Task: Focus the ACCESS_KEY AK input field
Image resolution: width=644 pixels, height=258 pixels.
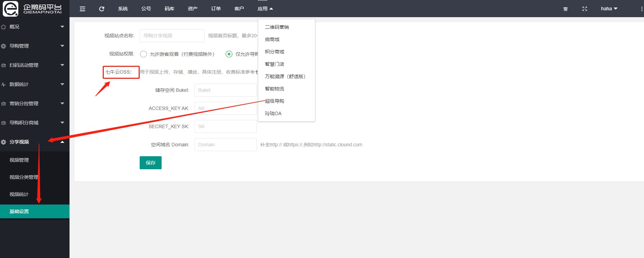Action: tap(226, 108)
